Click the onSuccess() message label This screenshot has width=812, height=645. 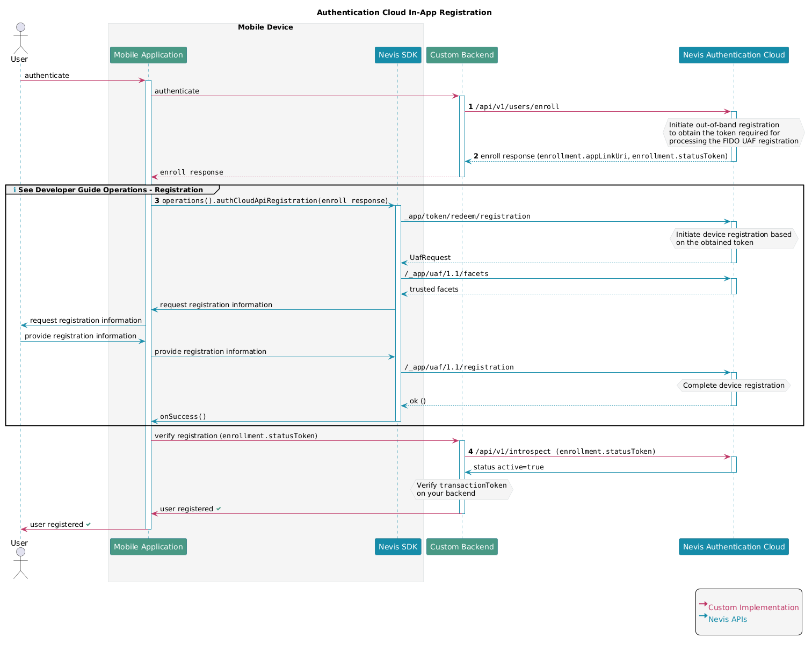(183, 417)
